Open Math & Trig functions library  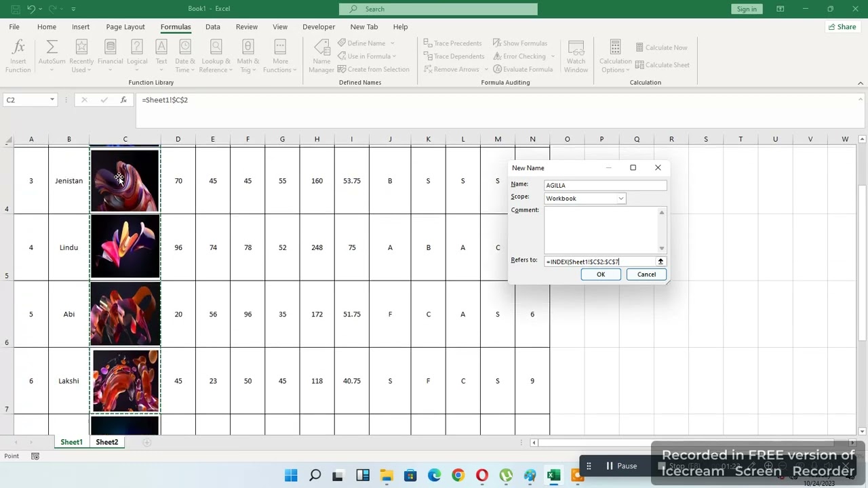[248, 56]
